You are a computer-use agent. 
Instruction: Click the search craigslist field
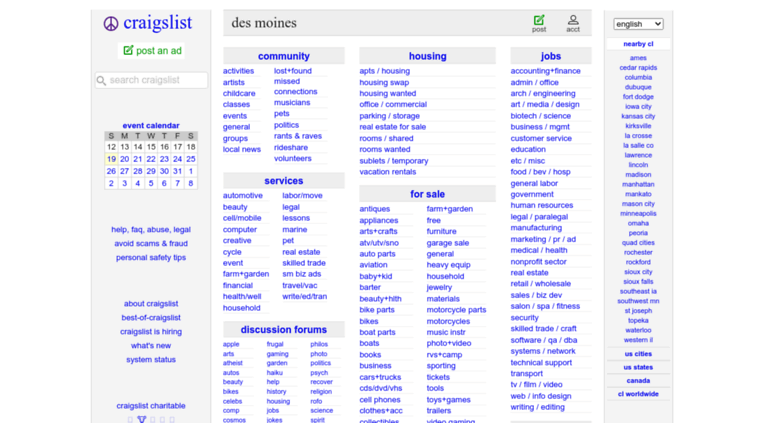151,80
